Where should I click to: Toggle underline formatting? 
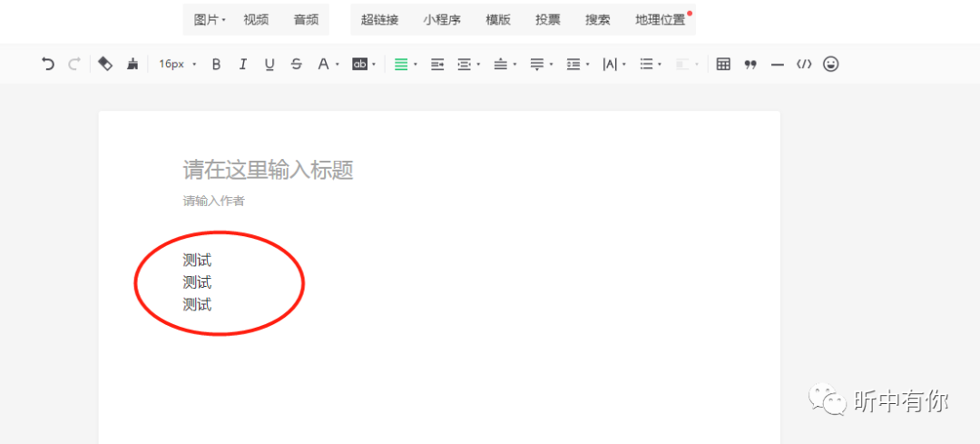(x=269, y=64)
